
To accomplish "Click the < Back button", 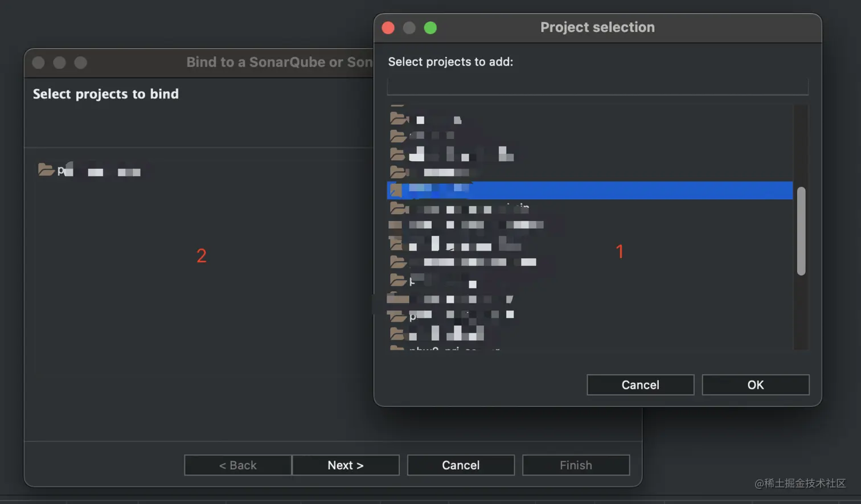I will pyautogui.click(x=237, y=465).
